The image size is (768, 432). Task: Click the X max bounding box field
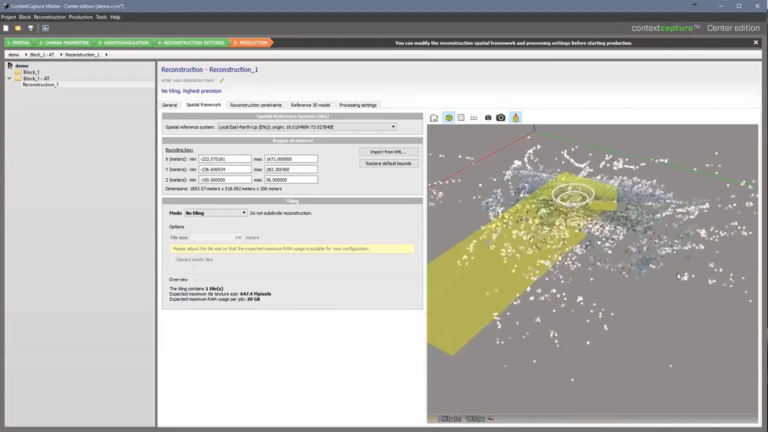pos(291,159)
